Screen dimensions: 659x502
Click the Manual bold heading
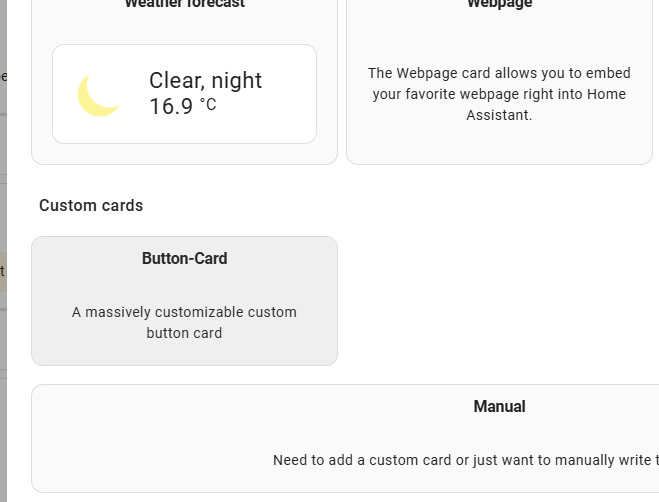pos(499,407)
